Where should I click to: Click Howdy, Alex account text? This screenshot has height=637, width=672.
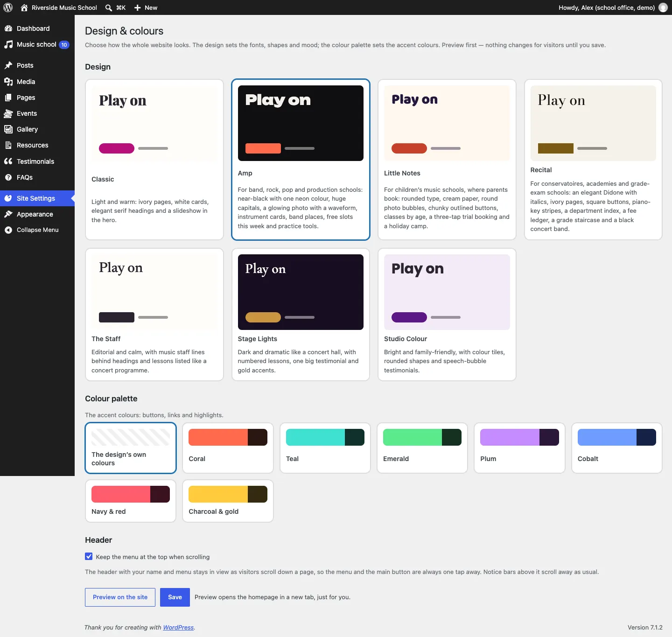pos(607,7)
